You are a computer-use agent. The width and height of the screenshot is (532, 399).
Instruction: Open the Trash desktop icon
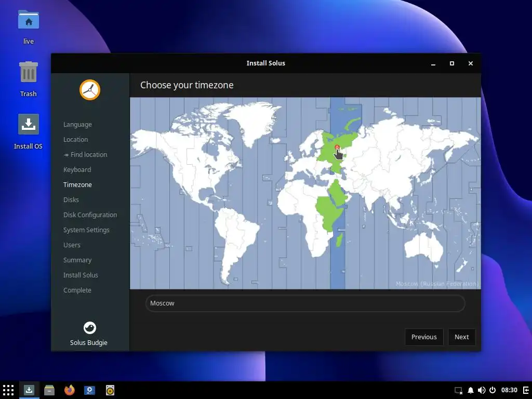click(x=29, y=72)
